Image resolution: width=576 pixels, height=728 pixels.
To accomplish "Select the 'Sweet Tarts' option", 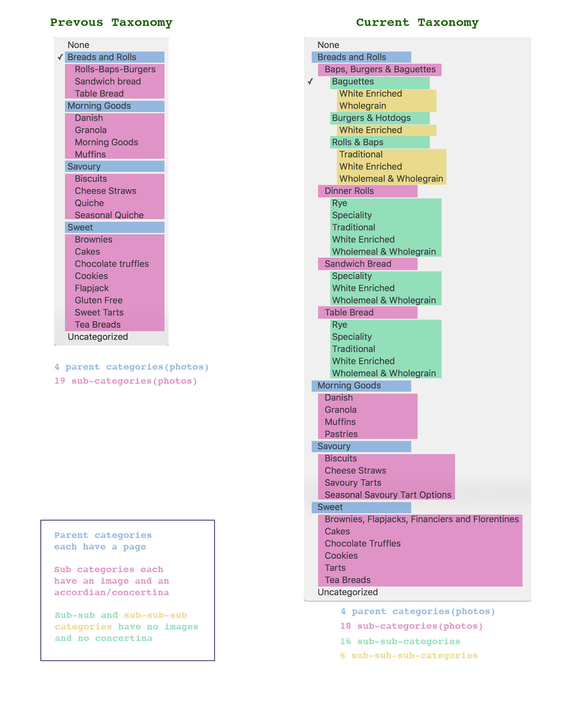I will coord(99,312).
